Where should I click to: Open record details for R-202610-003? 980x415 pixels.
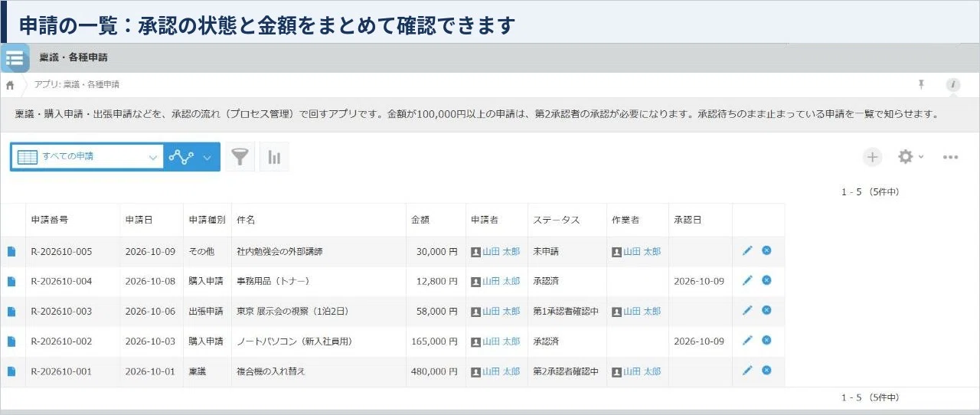pyautogui.click(x=11, y=311)
